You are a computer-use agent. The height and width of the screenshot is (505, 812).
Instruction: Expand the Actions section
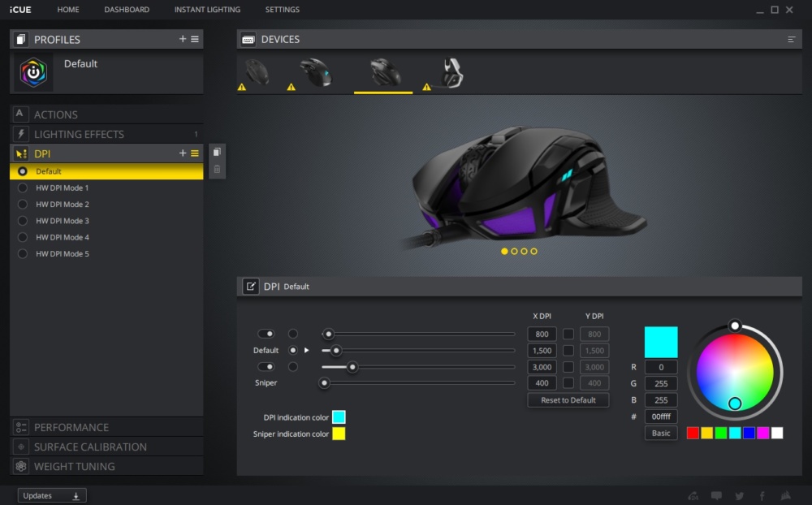coord(106,114)
